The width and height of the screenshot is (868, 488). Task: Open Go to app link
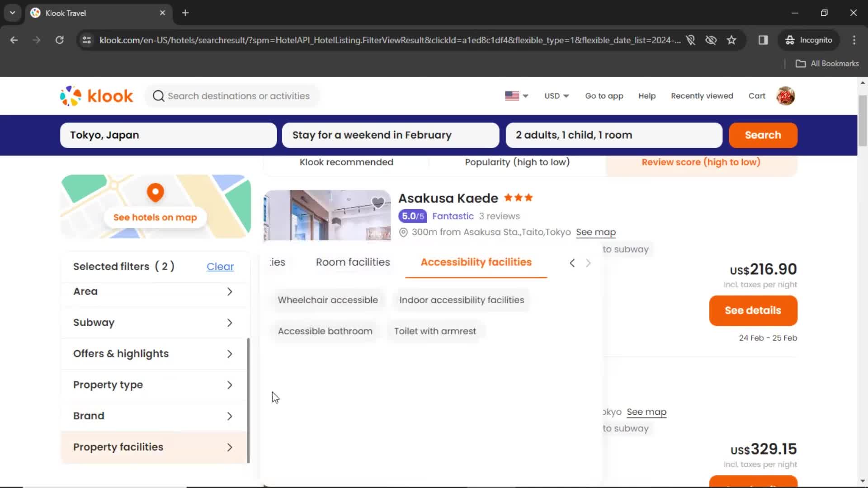[x=604, y=96]
